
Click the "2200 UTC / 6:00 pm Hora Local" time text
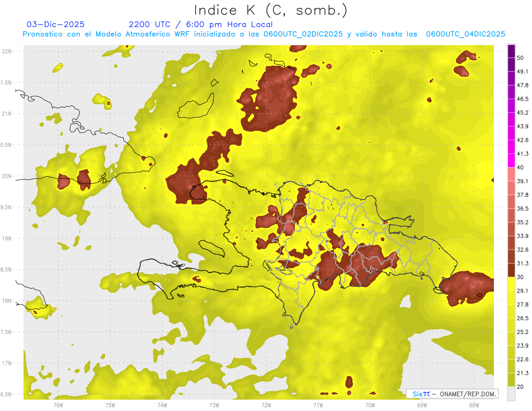click(x=201, y=25)
